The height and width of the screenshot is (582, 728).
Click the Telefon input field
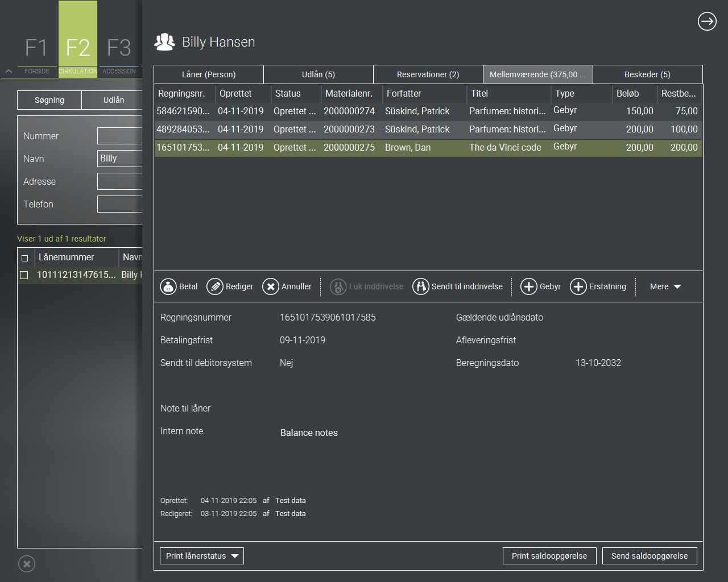click(x=119, y=204)
